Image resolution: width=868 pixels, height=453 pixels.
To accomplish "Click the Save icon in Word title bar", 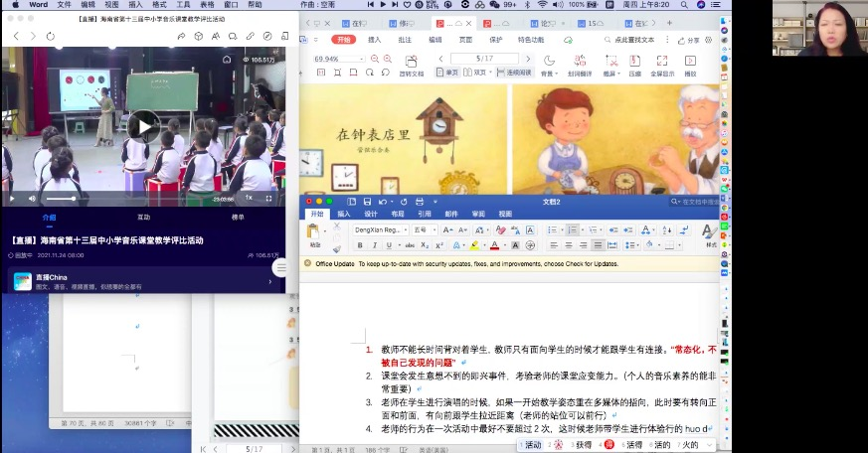I will point(367,201).
